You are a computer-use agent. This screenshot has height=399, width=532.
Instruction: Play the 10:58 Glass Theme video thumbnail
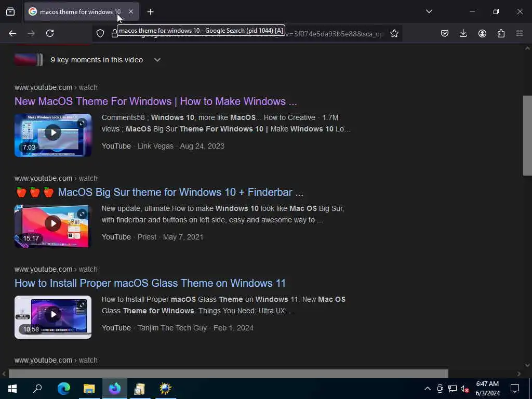tap(53, 317)
